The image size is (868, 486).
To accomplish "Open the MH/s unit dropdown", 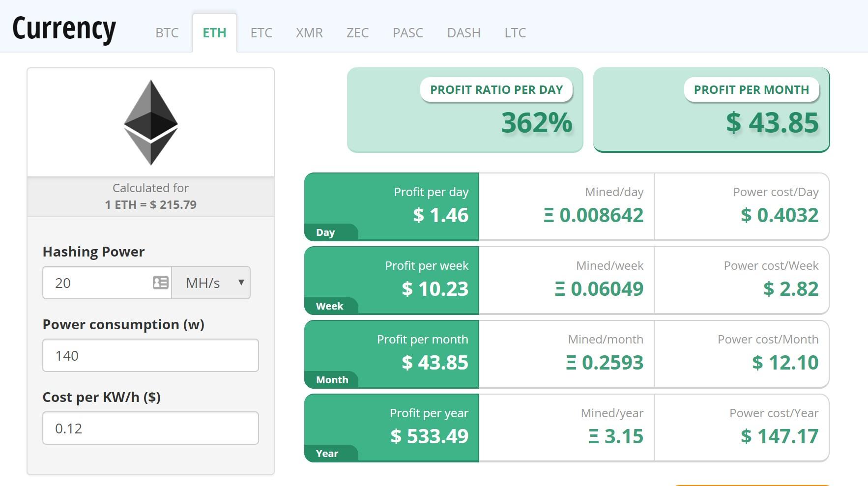I will (211, 283).
